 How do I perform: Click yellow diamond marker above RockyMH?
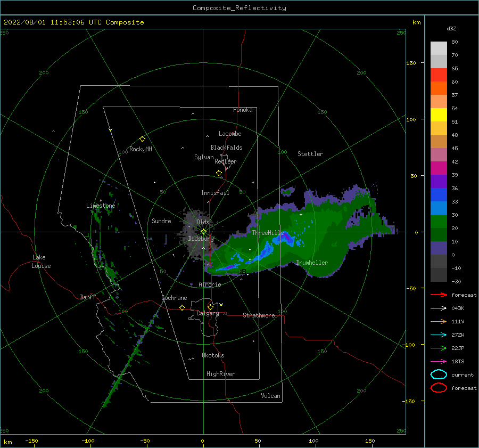click(142, 139)
